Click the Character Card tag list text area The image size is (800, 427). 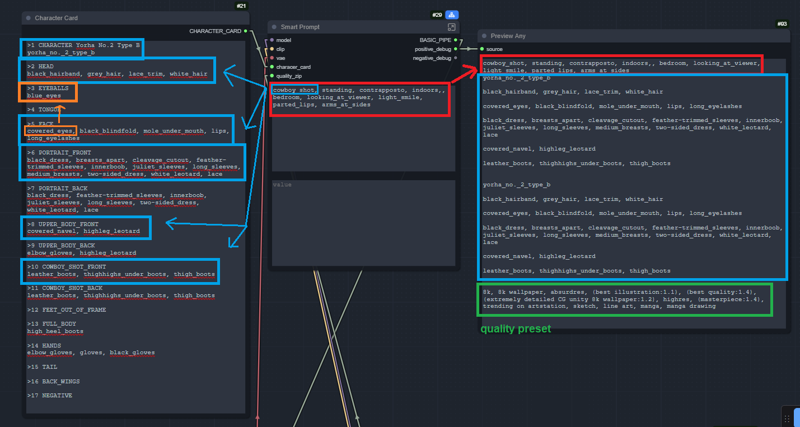click(134, 300)
